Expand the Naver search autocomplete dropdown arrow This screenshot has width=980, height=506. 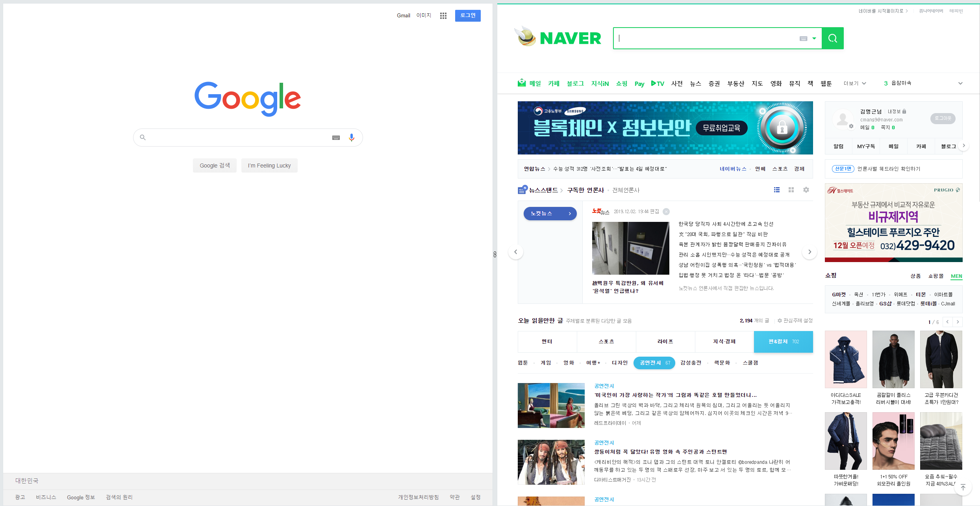click(x=814, y=39)
